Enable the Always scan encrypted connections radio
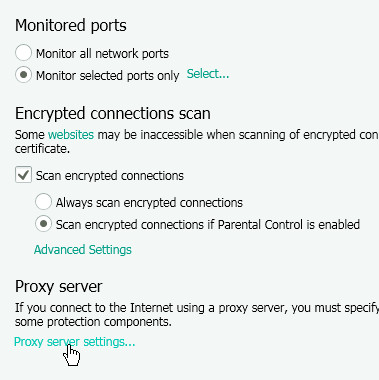This screenshot has width=379, height=380. 43,202
